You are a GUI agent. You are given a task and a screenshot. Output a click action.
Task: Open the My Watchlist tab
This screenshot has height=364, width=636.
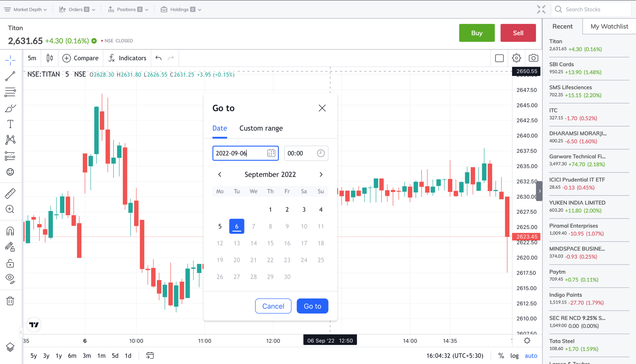608,26
